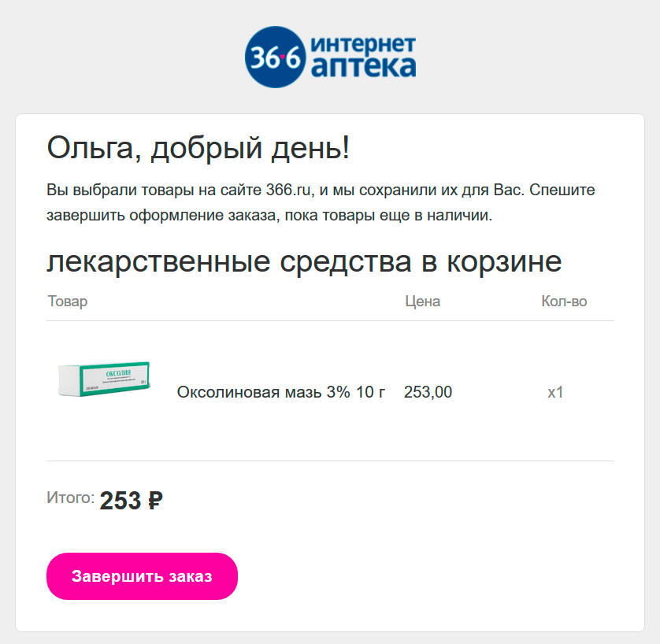Click the ruble symbol next to the total
Viewport: 660px width, 644px height.
point(156,498)
